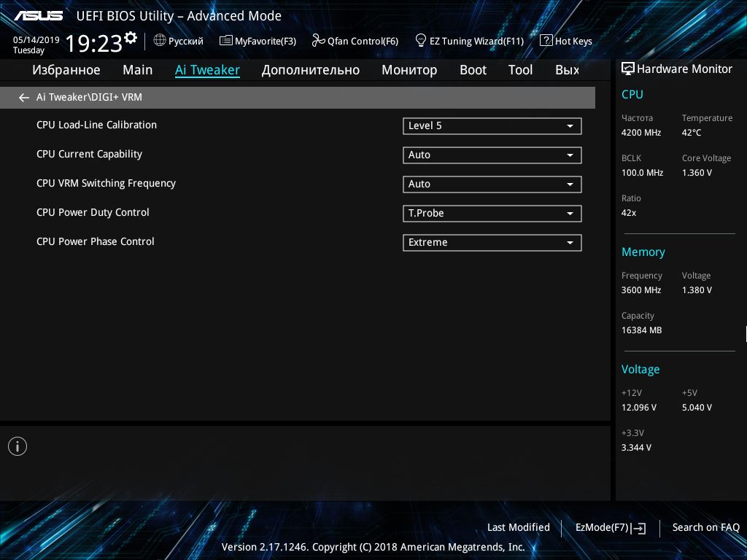The height and width of the screenshot is (560, 747).
Task: Open the Дополнительно tab
Action: pos(311,70)
